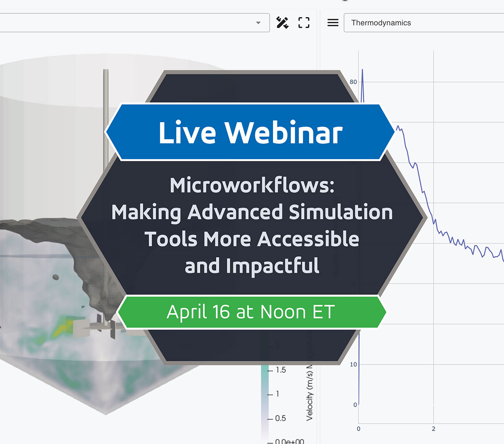The image size is (504, 444).
Task: Click the crossed pencil-and-wrench tools icon
Action: 283,22
